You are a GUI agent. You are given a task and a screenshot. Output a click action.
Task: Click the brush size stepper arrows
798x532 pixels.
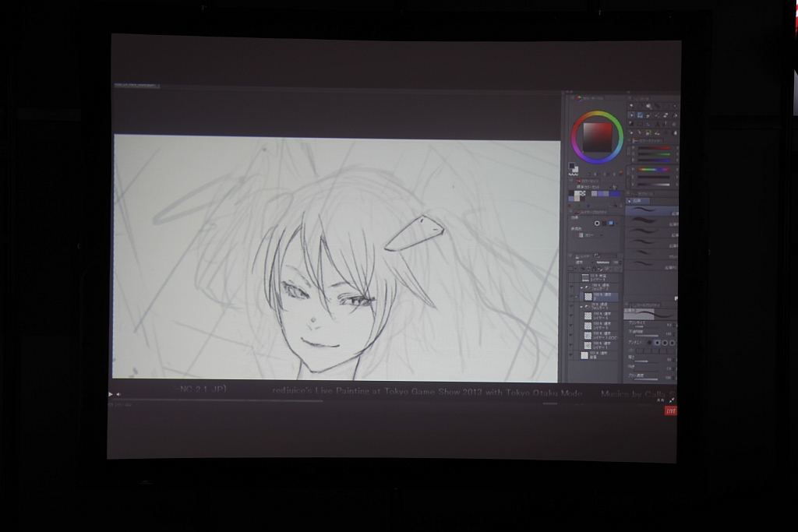pos(674,325)
